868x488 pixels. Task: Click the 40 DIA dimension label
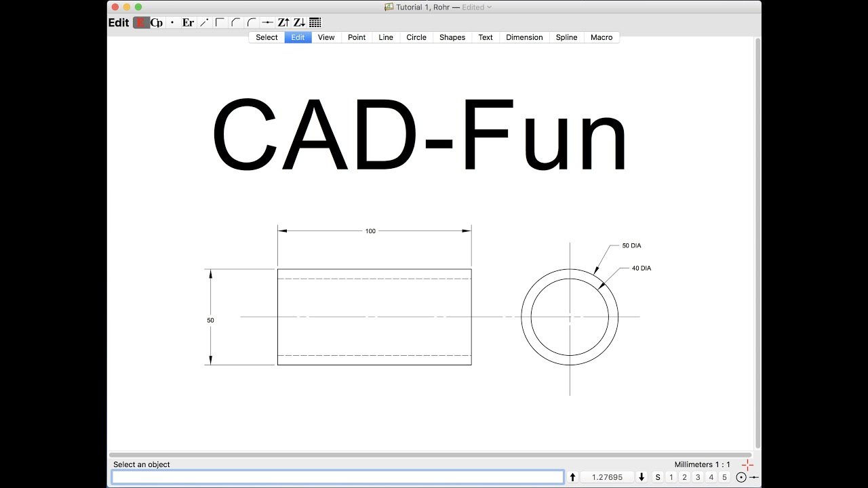(642, 268)
